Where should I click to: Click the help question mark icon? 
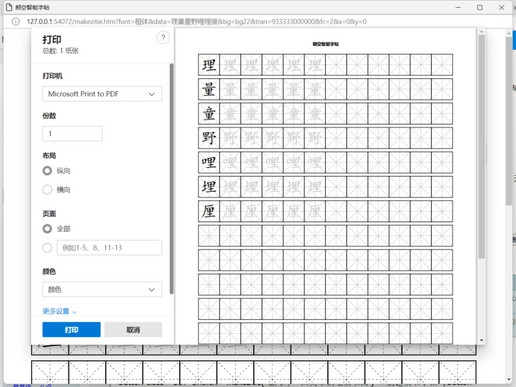[163, 37]
